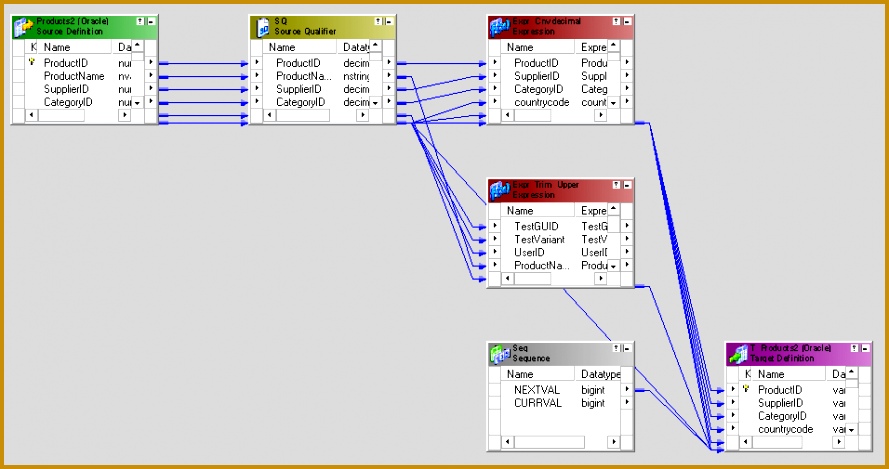
Task: Click output port arrow of CURRVAL in Seq
Action: click(627, 402)
